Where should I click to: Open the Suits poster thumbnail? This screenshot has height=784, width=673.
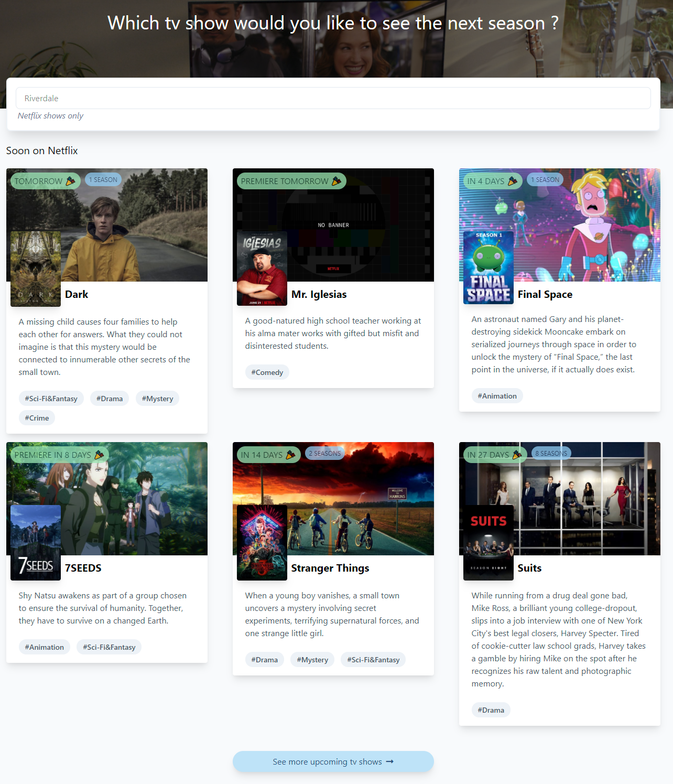pos(489,543)
